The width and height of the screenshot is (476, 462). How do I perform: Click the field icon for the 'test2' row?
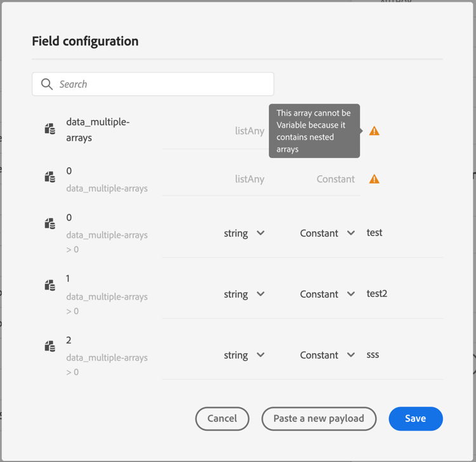(x=50, y=285)
